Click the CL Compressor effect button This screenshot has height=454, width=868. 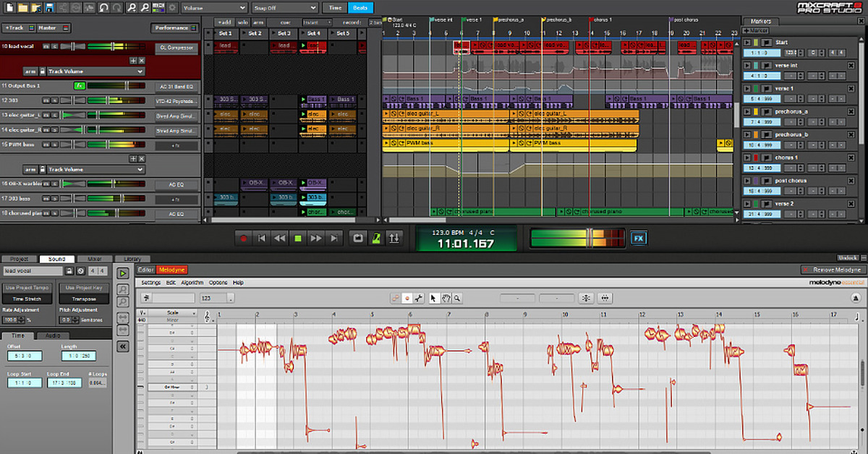pyautogui.click(x=175, y=47)
